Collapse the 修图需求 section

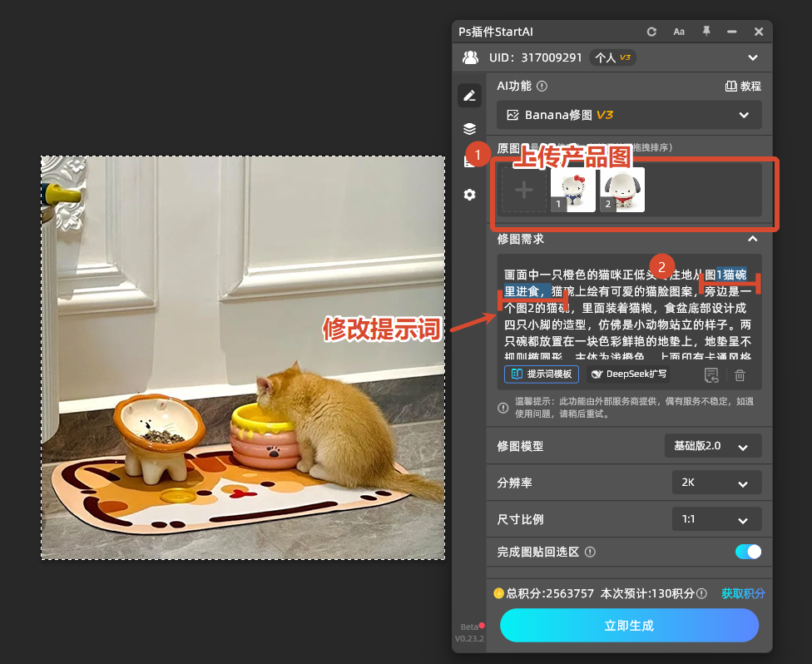tap(752, 239)
